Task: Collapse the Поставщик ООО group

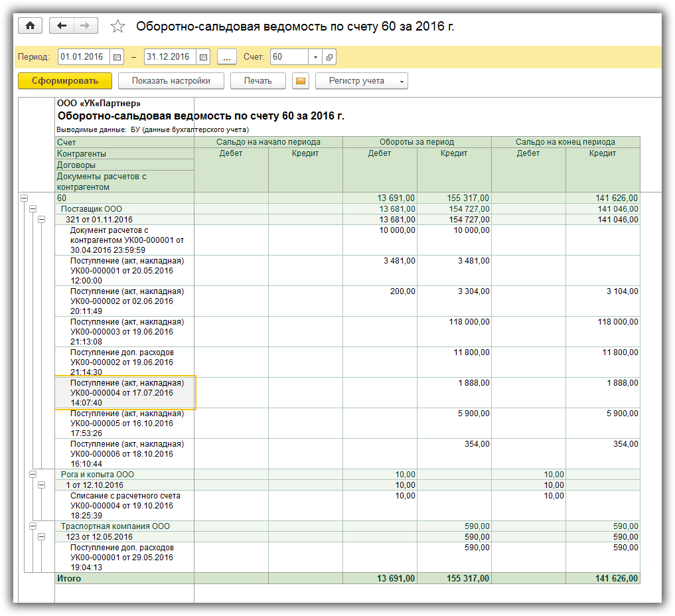Action: 33,208
